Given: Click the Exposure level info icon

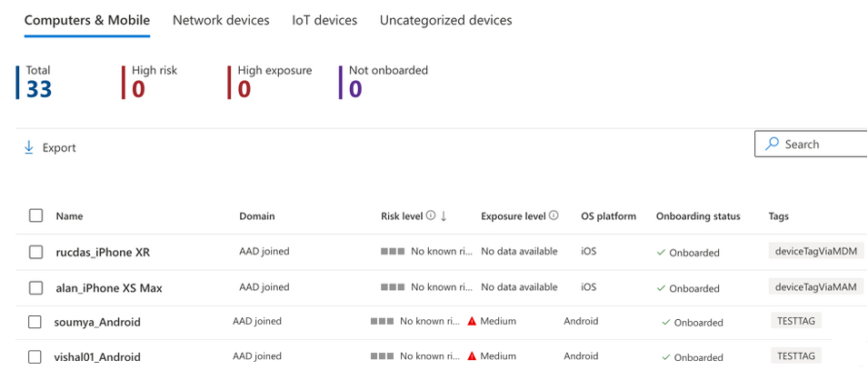Looking at the screenshot, I should click(x=553, y=215).
